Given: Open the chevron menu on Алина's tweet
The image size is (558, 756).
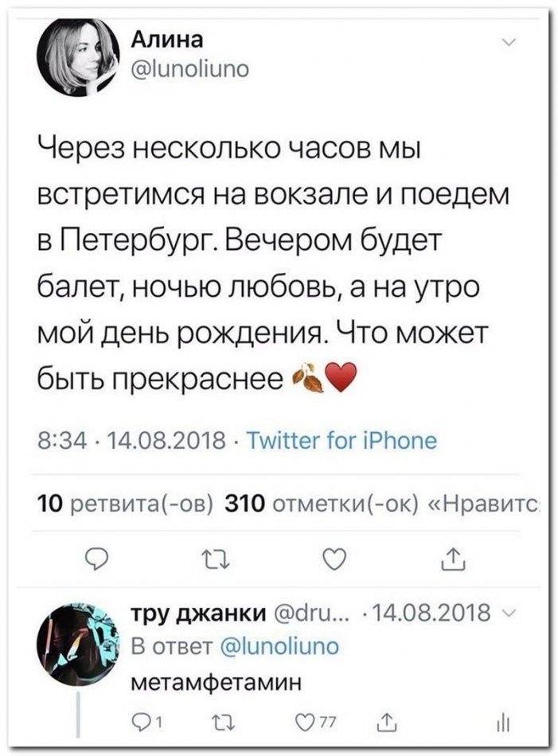Looking at the screenshot, I should pos(509,44).
